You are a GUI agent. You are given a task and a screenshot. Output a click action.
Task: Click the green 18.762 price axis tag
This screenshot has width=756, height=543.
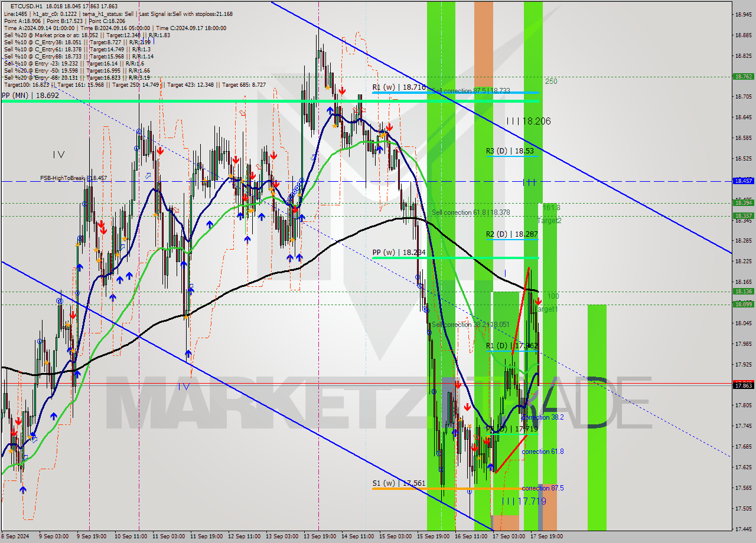[x=743, y=77]
